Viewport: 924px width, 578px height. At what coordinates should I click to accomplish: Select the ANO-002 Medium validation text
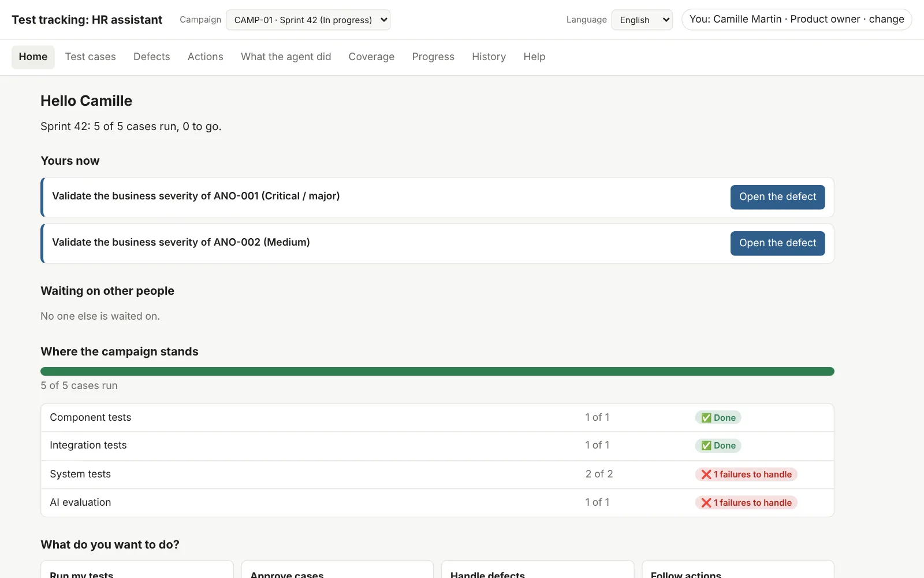[x=181, y=242]
